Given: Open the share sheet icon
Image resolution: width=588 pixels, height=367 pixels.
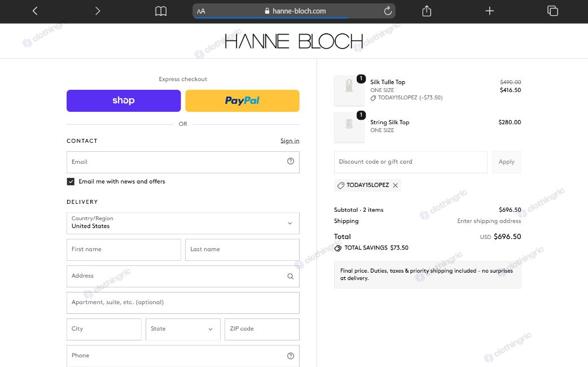Looking at the screenshot, I should click(427, 11).
